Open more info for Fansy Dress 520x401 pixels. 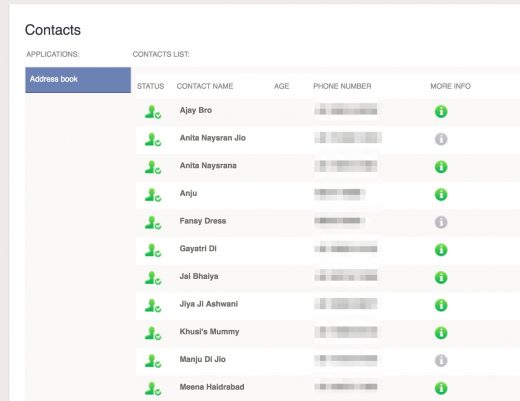(x=441, y=222)
